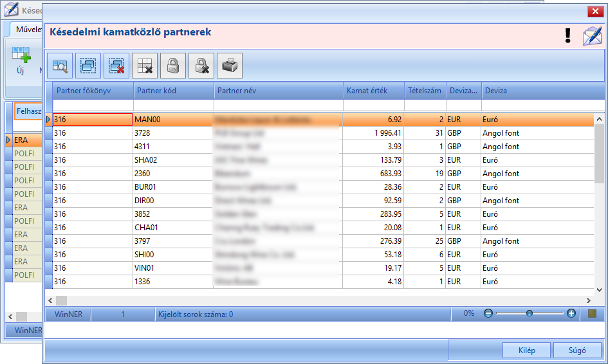This screenshot has height=364, width=608.
Task: Click the left scroll arrow in back window
Action: coord(10,316)
